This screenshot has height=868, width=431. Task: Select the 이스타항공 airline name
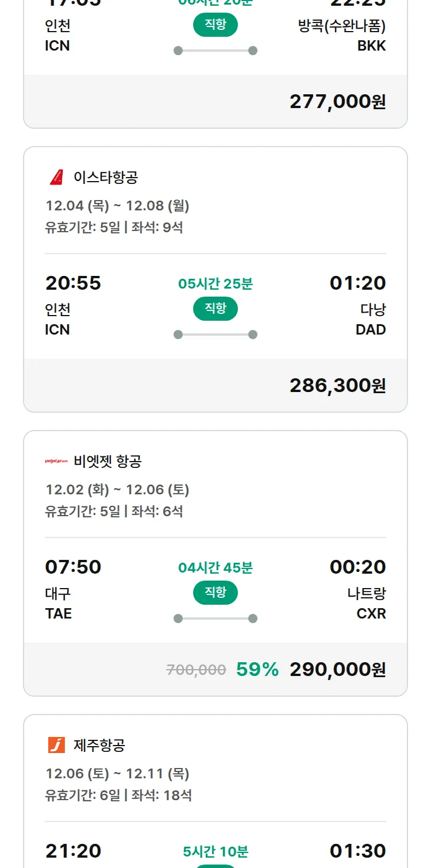pyautogui.click(x=106, y=177)
